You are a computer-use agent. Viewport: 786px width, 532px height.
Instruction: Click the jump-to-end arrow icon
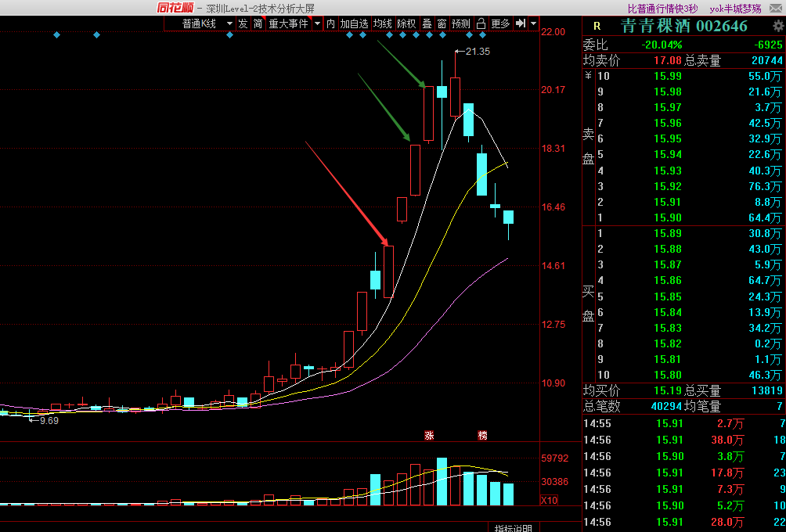click(x=521, y=23)
